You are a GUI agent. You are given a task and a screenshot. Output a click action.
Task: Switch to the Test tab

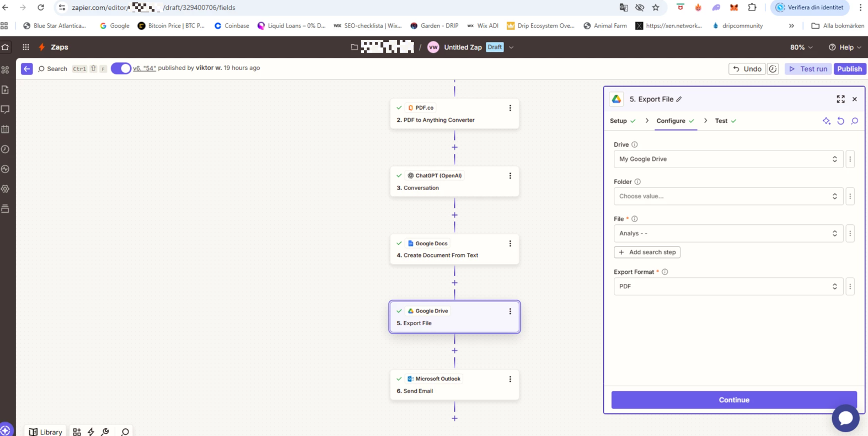(x=721, y=121)
